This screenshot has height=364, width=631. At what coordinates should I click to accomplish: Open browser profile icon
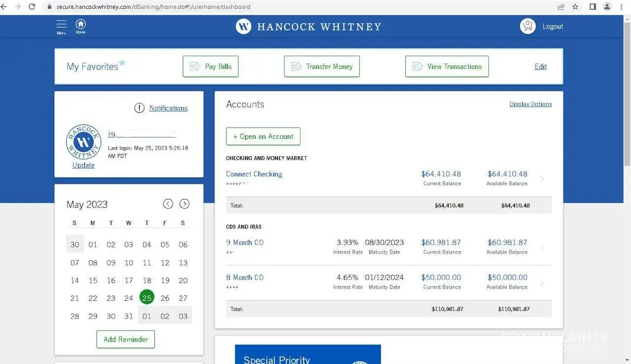point(607,7)
